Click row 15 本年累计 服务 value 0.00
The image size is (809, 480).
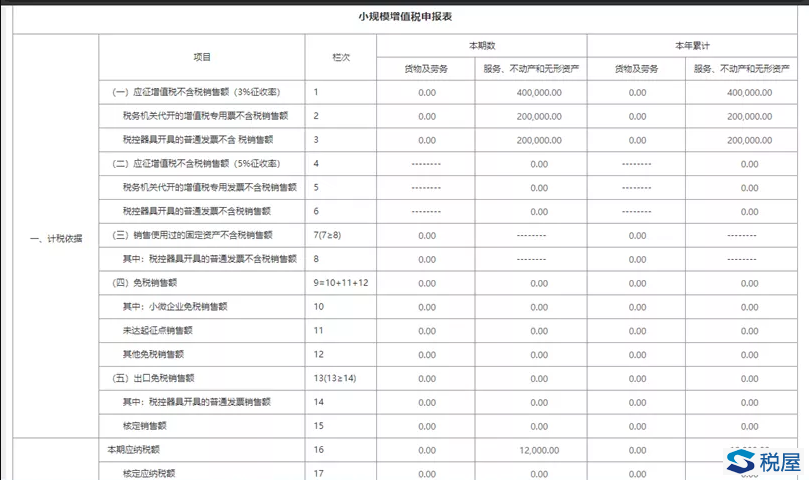(750, 427)
